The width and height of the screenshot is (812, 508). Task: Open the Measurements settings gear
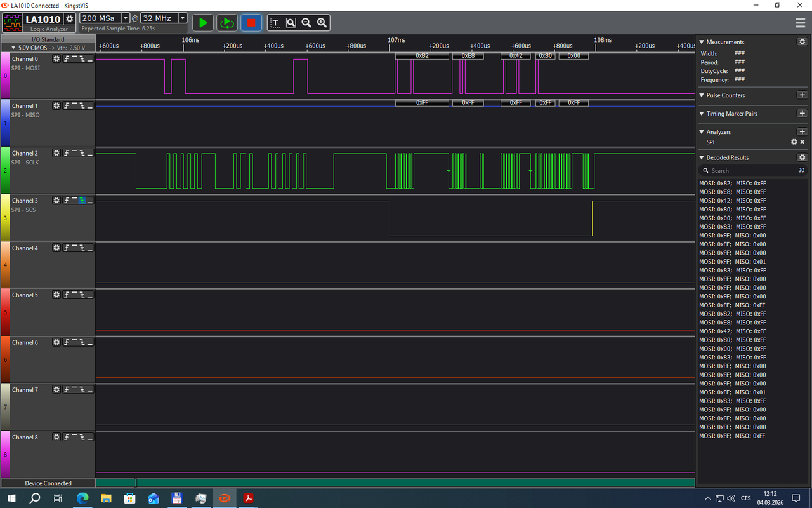(x=802, y=42)
